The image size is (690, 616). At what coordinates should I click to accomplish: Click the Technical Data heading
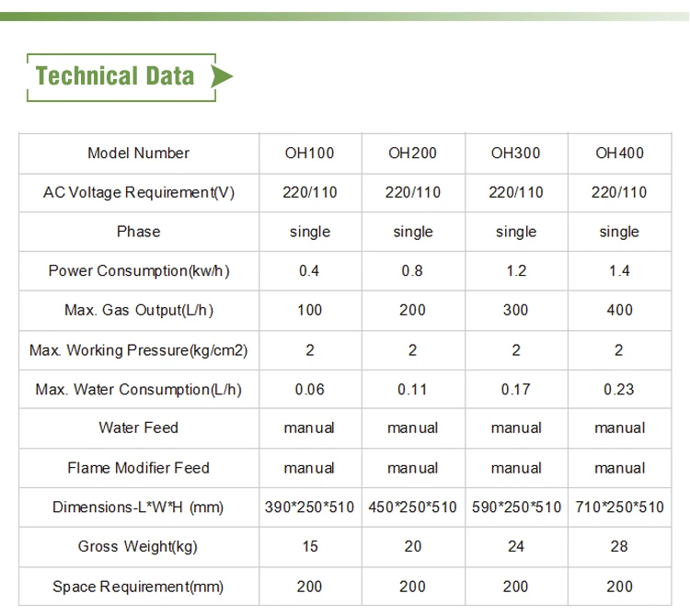click(x=115, y=75)
